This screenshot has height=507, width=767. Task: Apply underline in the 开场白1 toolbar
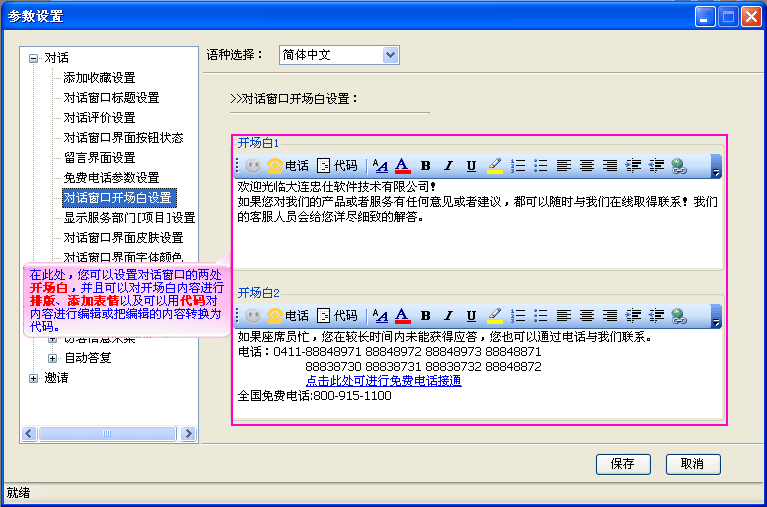pyautogui.click(x=471, y=165)
